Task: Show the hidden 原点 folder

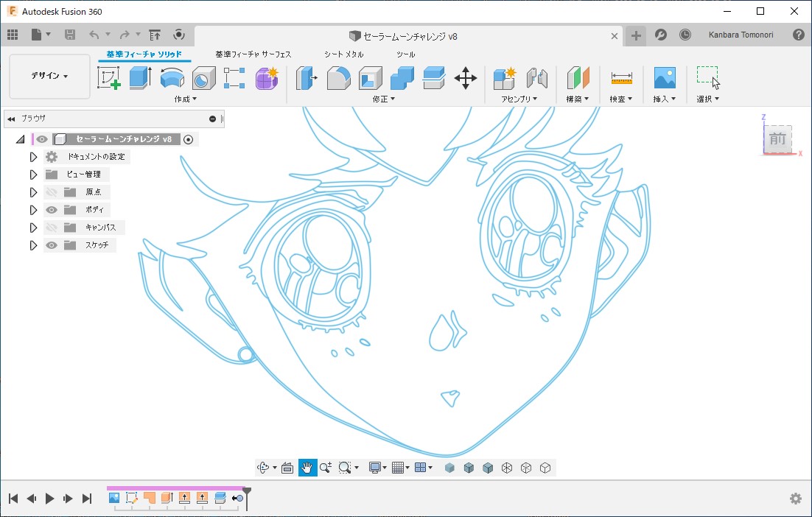Action: [52, 192]
